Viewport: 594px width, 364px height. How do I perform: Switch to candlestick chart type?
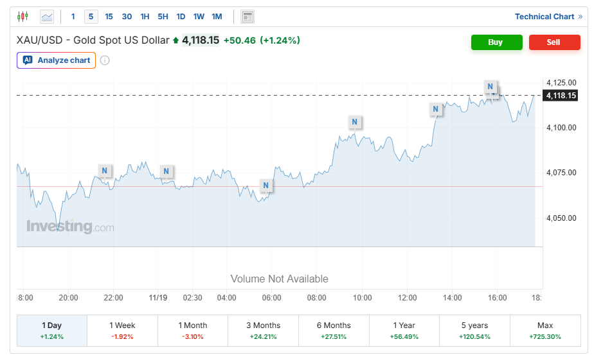23,17
